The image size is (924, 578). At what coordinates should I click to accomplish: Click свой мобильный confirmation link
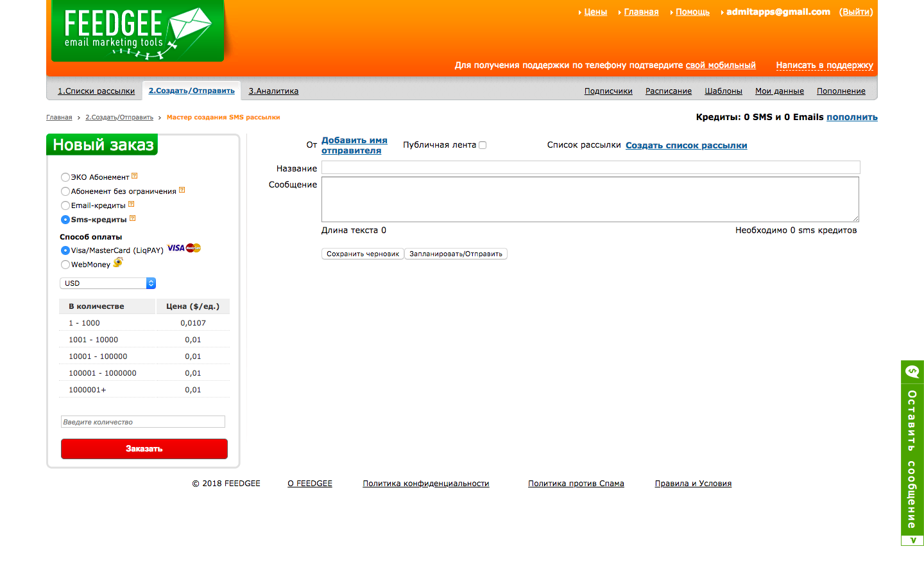(x=721, y=66)
